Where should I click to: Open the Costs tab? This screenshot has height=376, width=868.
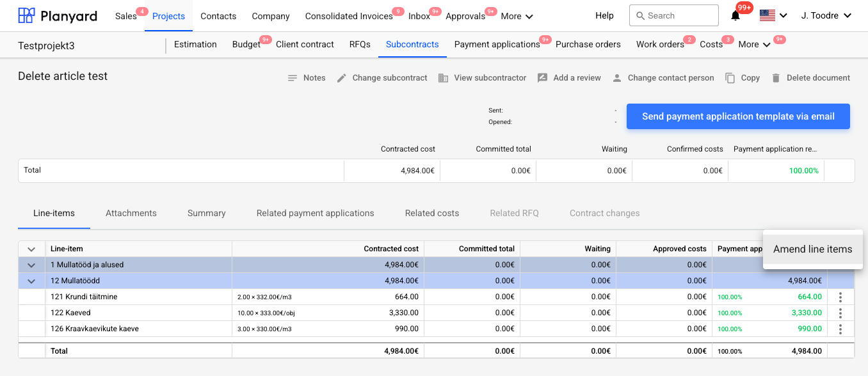(x=711, y=44)
